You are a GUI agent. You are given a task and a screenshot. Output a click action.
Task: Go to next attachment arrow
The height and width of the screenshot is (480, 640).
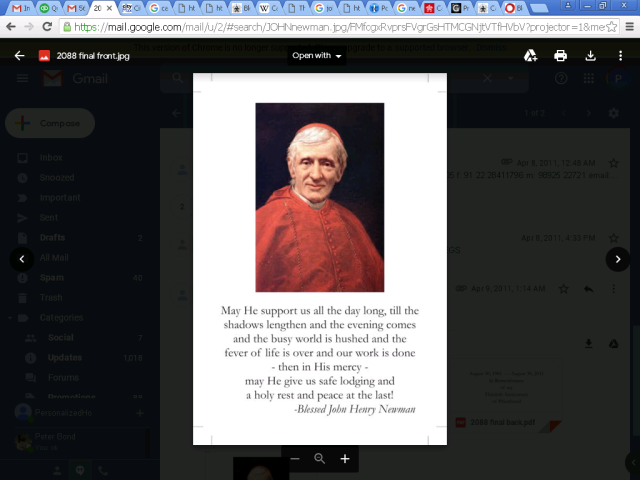pyautogui.click(x=618, y=259)
